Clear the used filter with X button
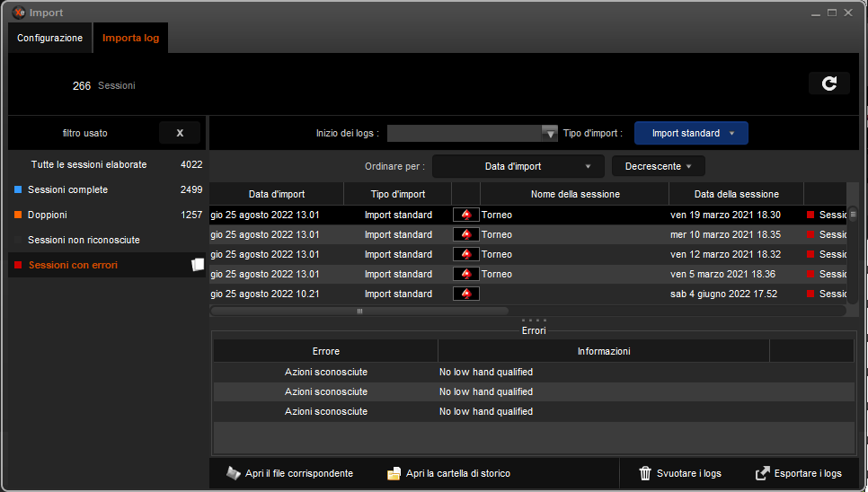 click(x=180, y=133)
